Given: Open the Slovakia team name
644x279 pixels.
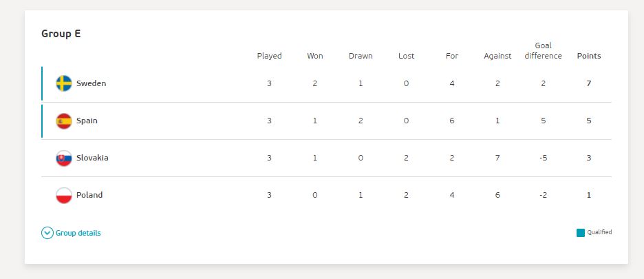Looking at the screenshot, I should [x=92, y=158].
